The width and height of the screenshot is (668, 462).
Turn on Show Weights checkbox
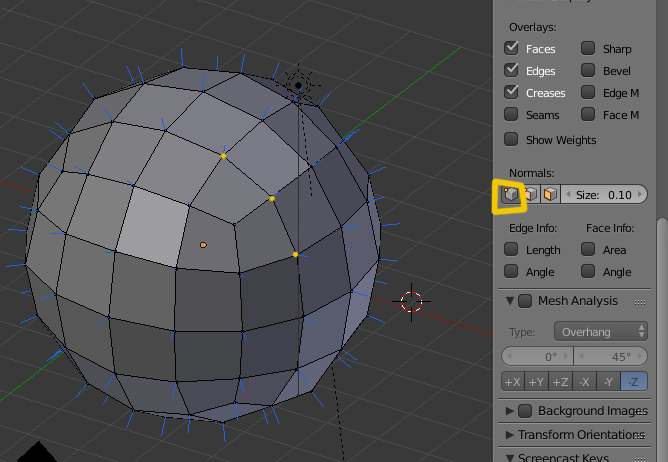511,139
